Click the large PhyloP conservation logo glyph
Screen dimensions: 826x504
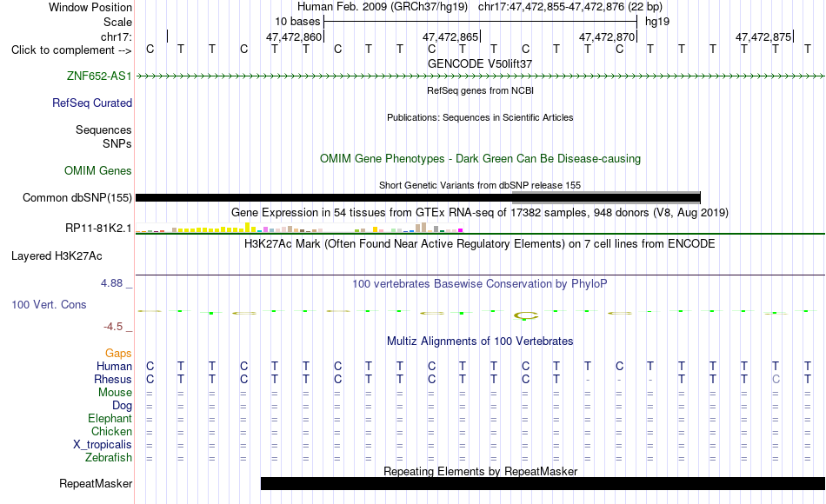(526, 315)
